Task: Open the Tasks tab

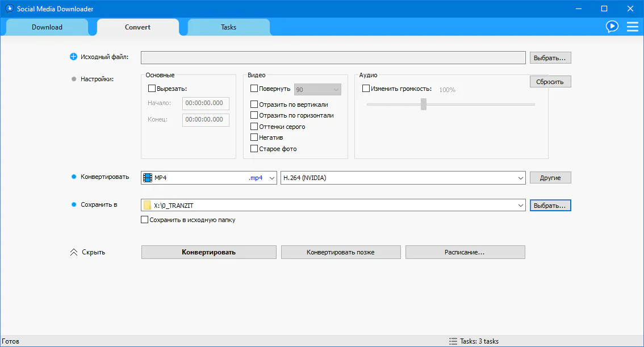Action: pos(228,27)
